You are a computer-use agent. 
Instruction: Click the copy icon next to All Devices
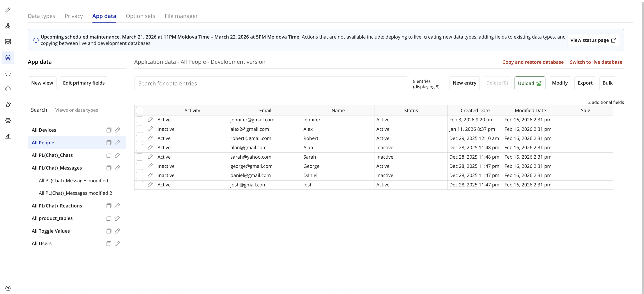(x=109, y=130)
